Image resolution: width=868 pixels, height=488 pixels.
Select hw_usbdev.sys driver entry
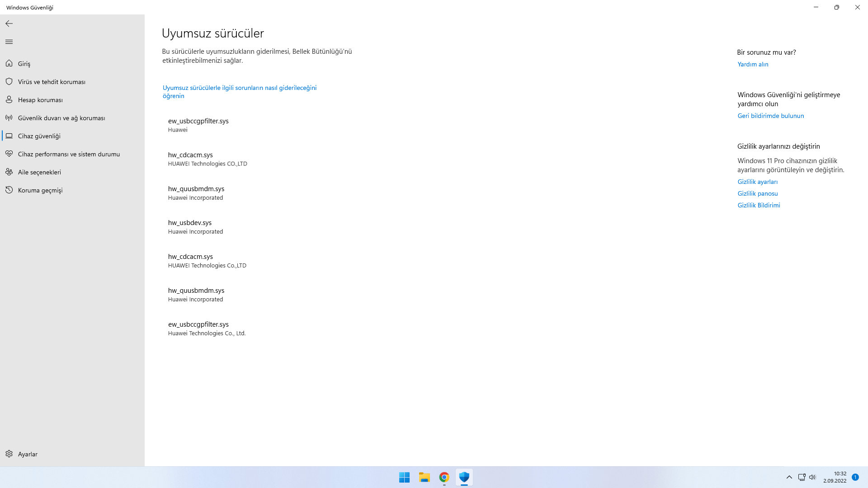coord(195,227)
